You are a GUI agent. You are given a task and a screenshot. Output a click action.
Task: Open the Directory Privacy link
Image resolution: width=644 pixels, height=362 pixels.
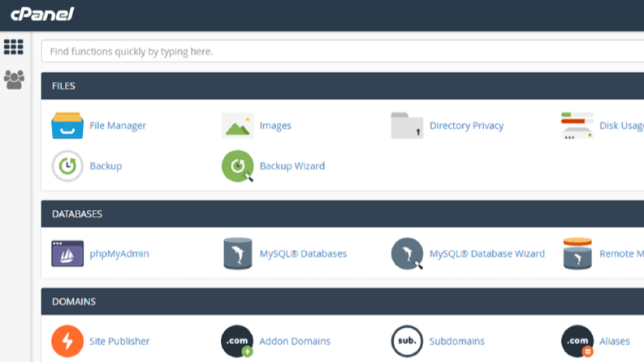point(467,126)
